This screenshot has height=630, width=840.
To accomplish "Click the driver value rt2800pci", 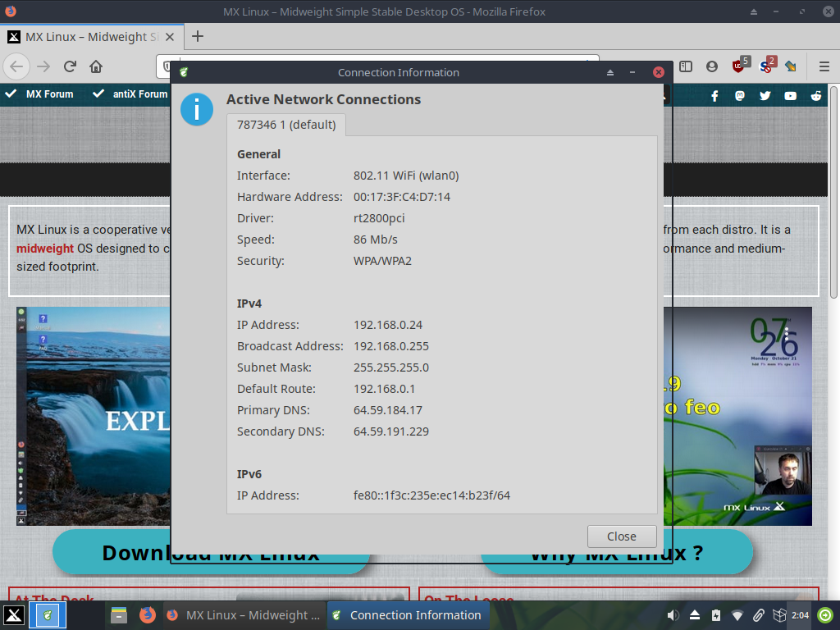I will (x=379, y=218).
